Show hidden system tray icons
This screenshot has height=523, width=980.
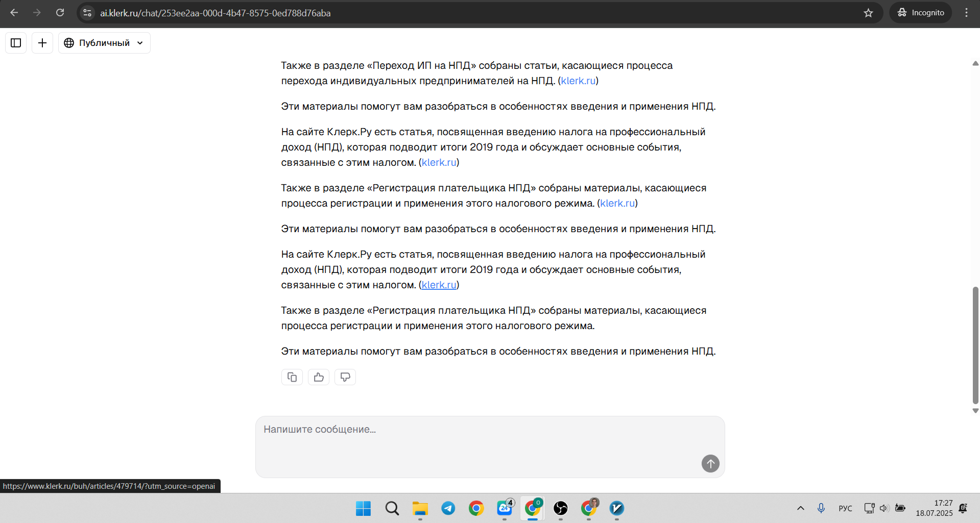point(800,508)
